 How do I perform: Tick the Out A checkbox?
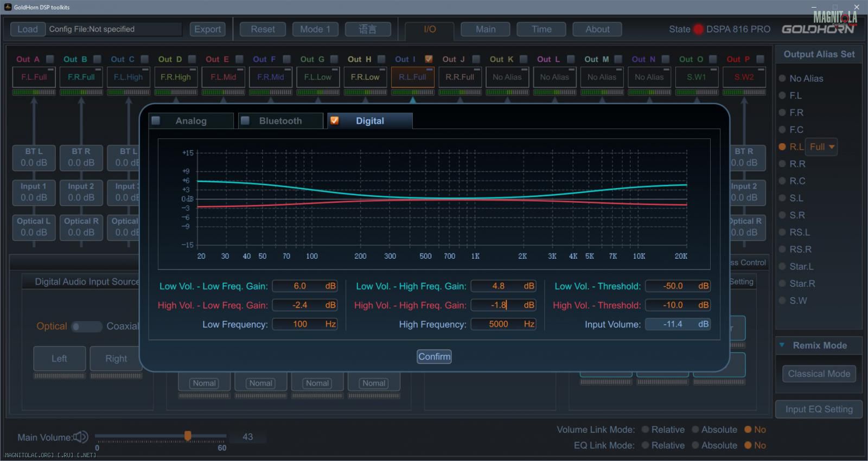(x=50, y=59)
